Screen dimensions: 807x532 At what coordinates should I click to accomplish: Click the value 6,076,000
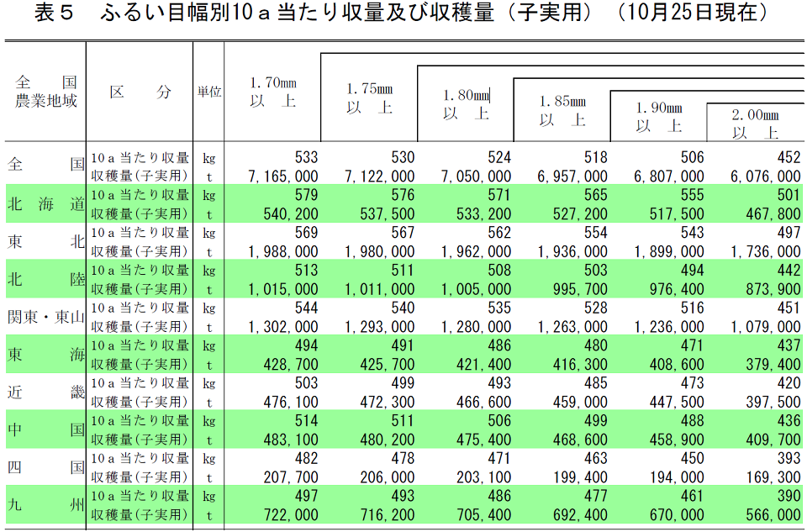point(765,176)
